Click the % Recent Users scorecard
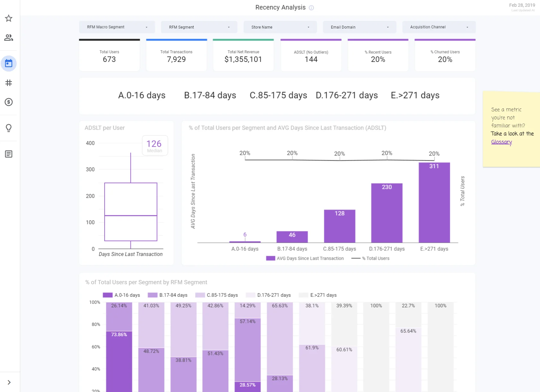This screenshot has width=540, height=392. (x=378, y=55)
